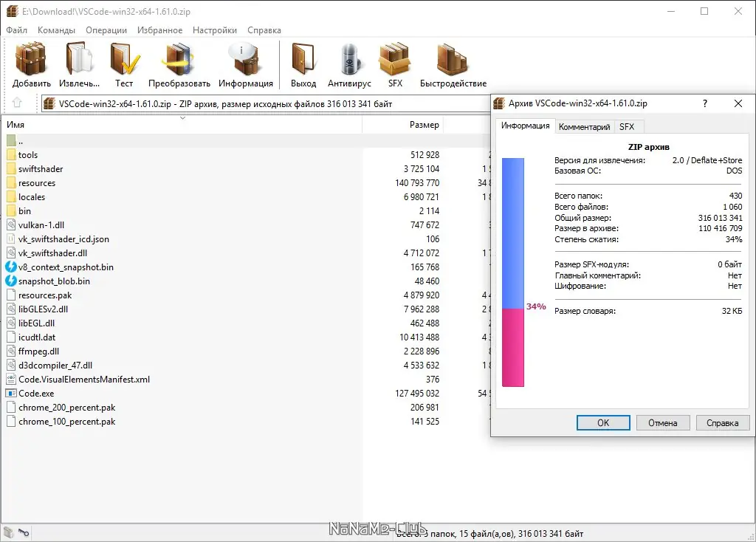Select the tools folder icon

[12, 155]
